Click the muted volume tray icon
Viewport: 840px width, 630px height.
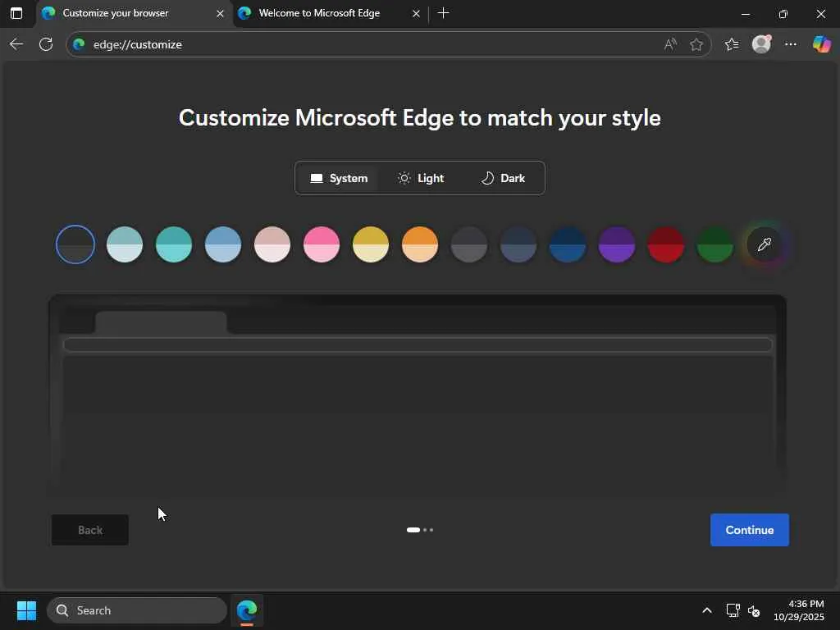coord(754,610)
